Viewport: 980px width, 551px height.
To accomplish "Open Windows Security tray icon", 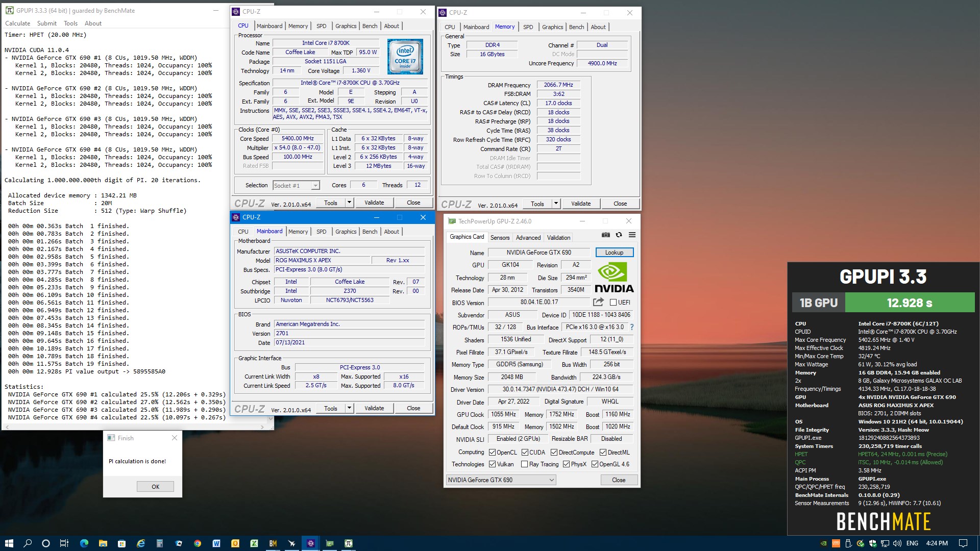I will coord(873,543).
